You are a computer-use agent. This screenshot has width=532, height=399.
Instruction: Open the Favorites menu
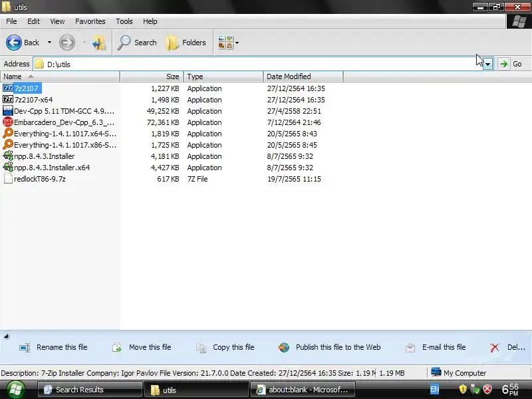90,21
